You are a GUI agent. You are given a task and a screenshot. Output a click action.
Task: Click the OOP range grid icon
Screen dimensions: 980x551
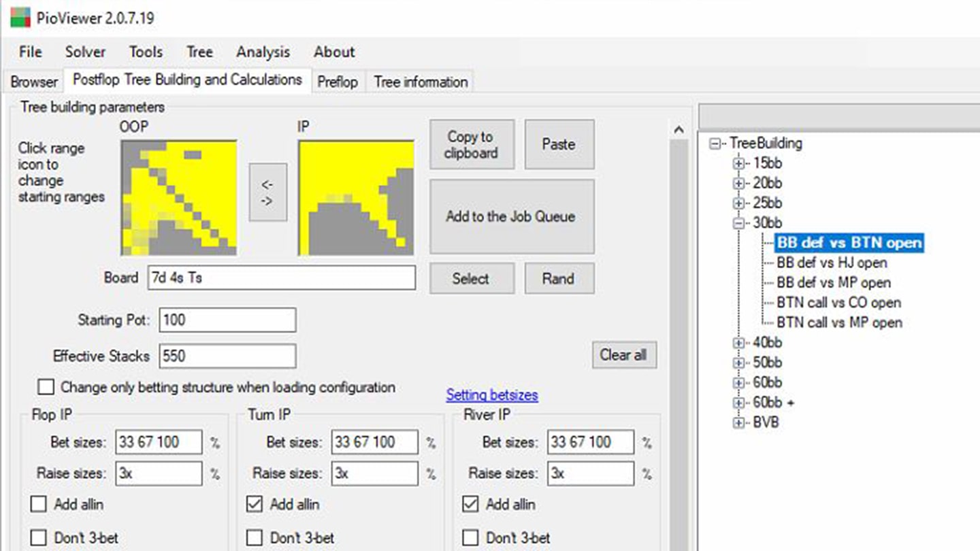point(178,198)
